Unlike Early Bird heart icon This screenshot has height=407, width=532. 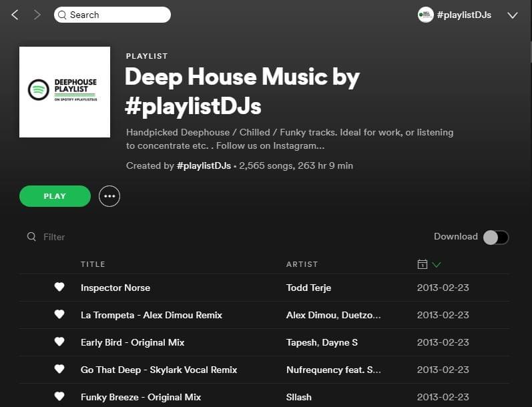[59, 342]
